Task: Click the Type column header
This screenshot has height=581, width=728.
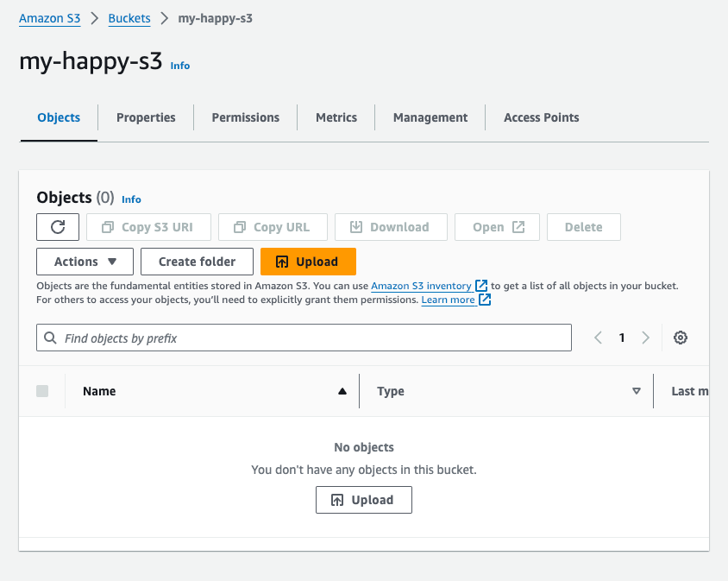Action: 391,391
